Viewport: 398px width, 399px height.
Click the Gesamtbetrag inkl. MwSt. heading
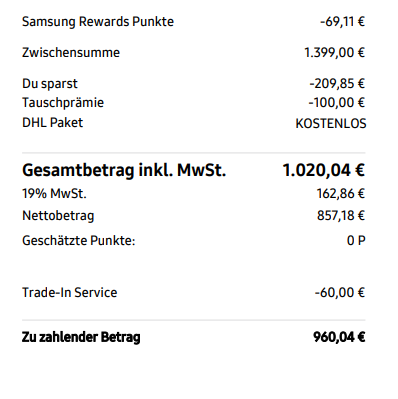(x=124, y=170)
